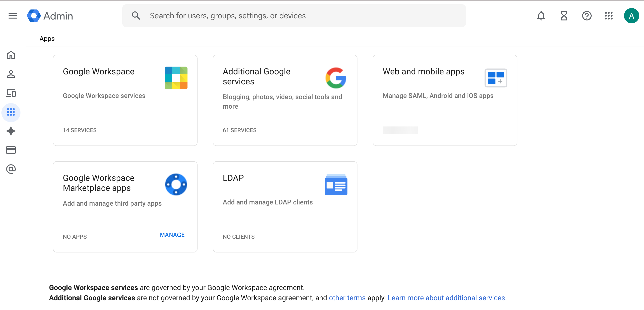The width and height of the screenshot is (644, 310).
Task: Click the Home sidebar icon
Action: pyautogui.click(x=11, y=55)
